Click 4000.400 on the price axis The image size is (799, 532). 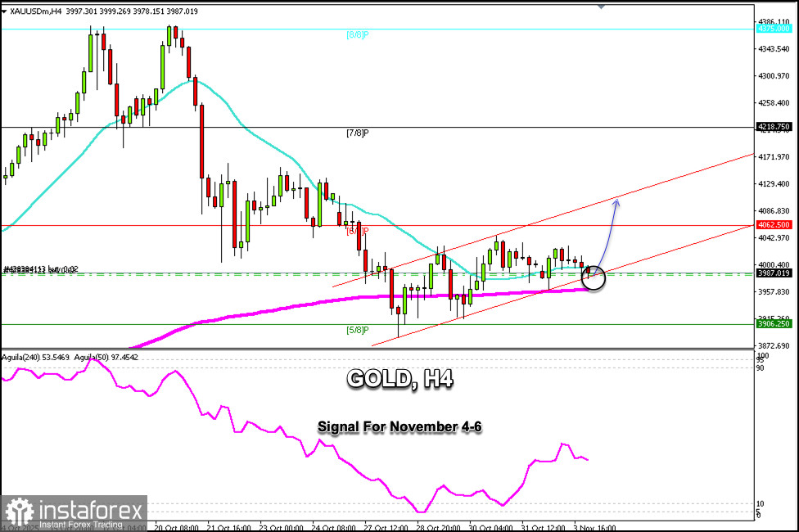pyautogui.click(x=774, y=265)
